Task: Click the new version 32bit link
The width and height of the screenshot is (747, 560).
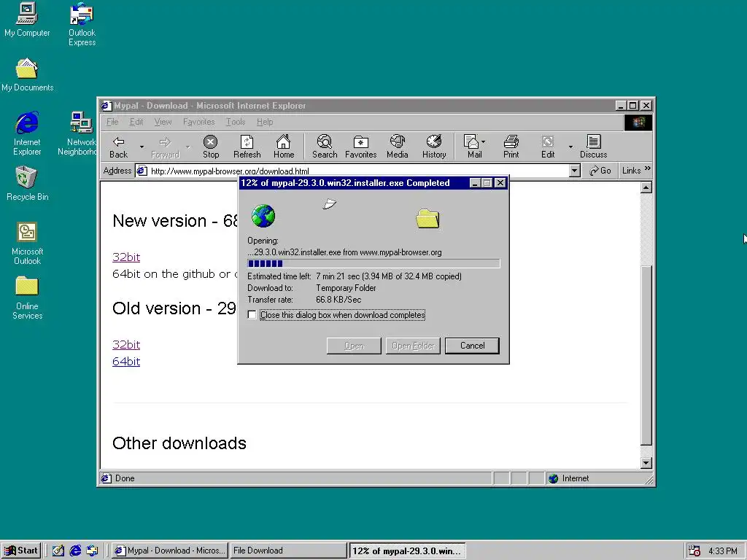Action: [x=126, y=257]
